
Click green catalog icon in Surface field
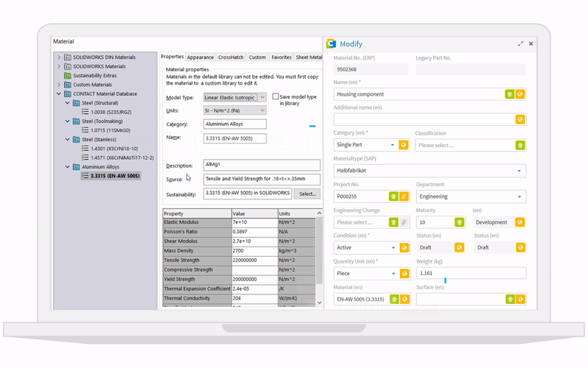510,300
